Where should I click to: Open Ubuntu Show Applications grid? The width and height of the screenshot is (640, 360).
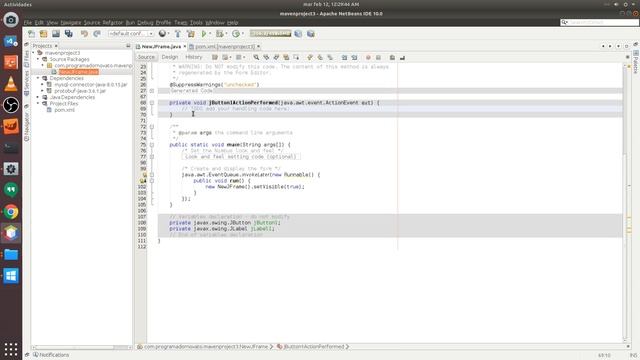pyautogui.click(x=11, y=349)
